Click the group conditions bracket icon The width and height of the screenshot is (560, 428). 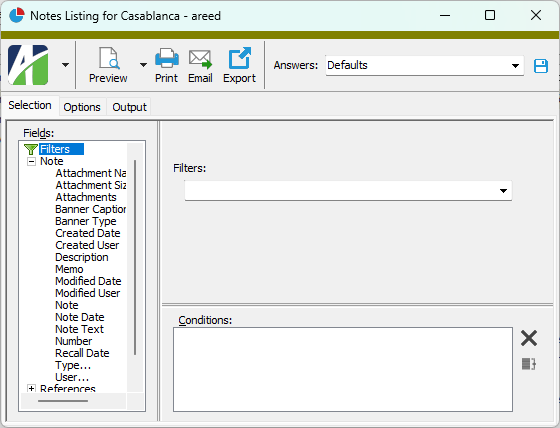tap(529, 364)
